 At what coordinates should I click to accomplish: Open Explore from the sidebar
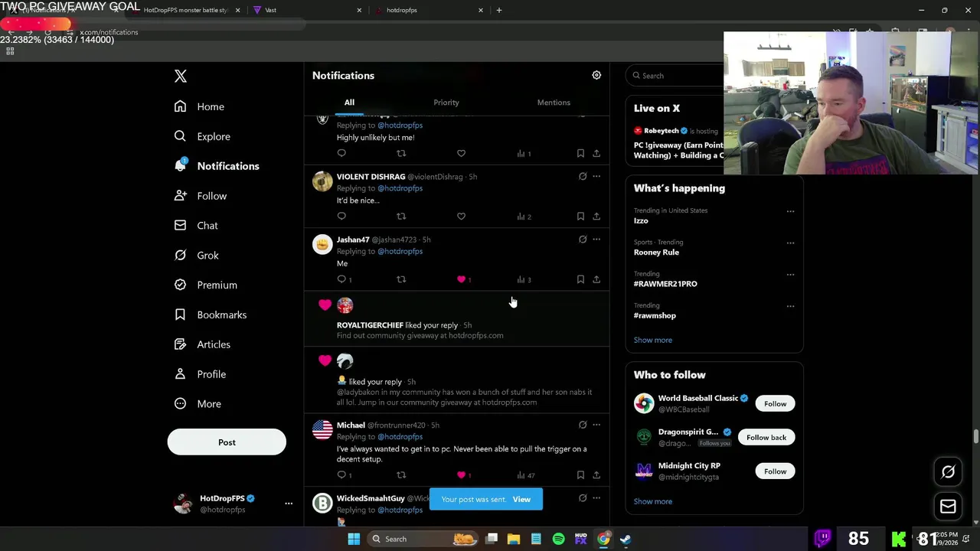pyautogui.click(x=202, y=136)
